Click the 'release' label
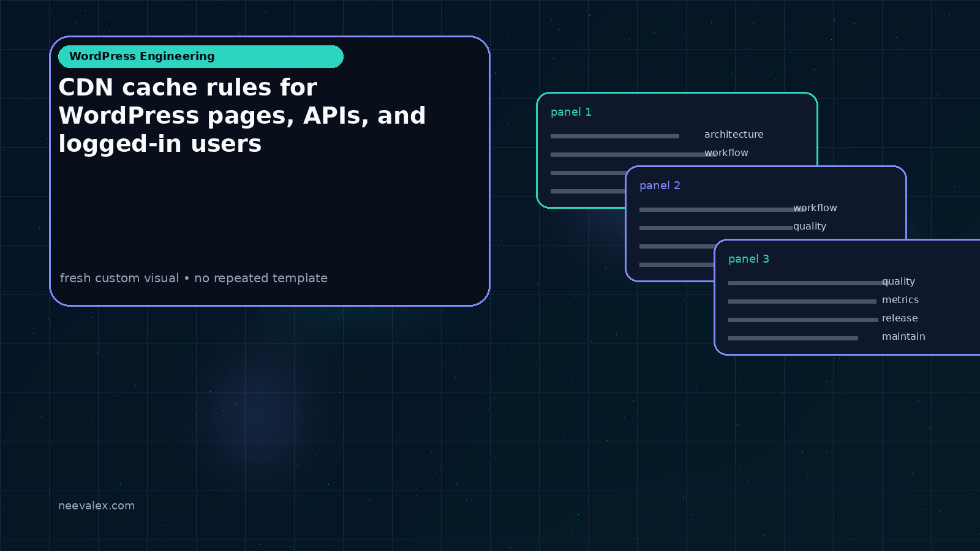The image size is (980, 551). (900, 318)
